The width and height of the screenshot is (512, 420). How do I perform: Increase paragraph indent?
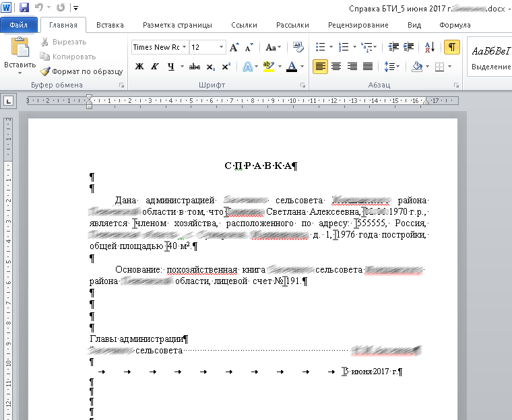408,47
